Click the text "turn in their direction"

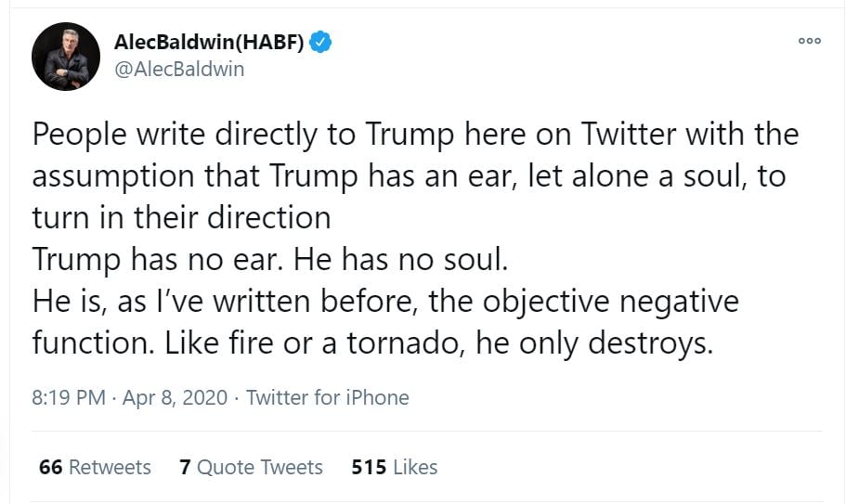point(181,218)
